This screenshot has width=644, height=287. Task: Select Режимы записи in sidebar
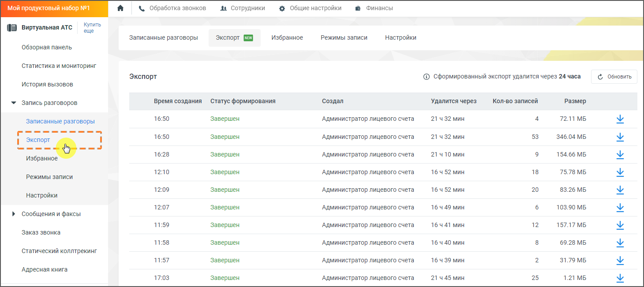(x=49, y=177)
